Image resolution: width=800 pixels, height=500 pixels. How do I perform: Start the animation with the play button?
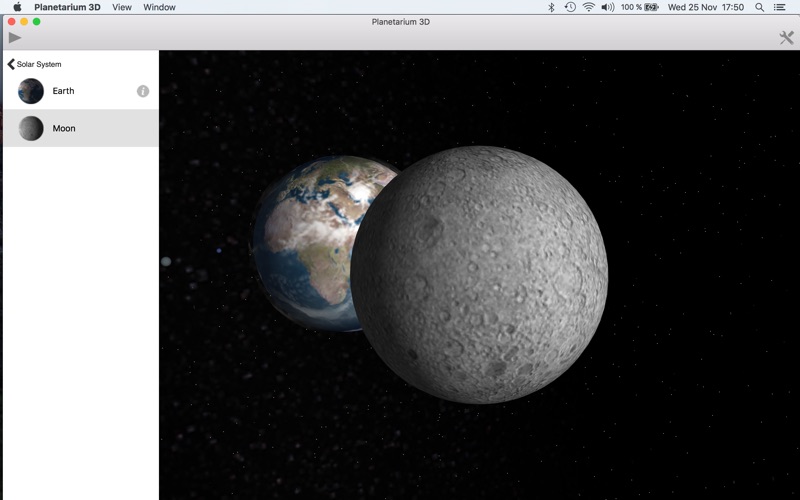pos(15,37)
